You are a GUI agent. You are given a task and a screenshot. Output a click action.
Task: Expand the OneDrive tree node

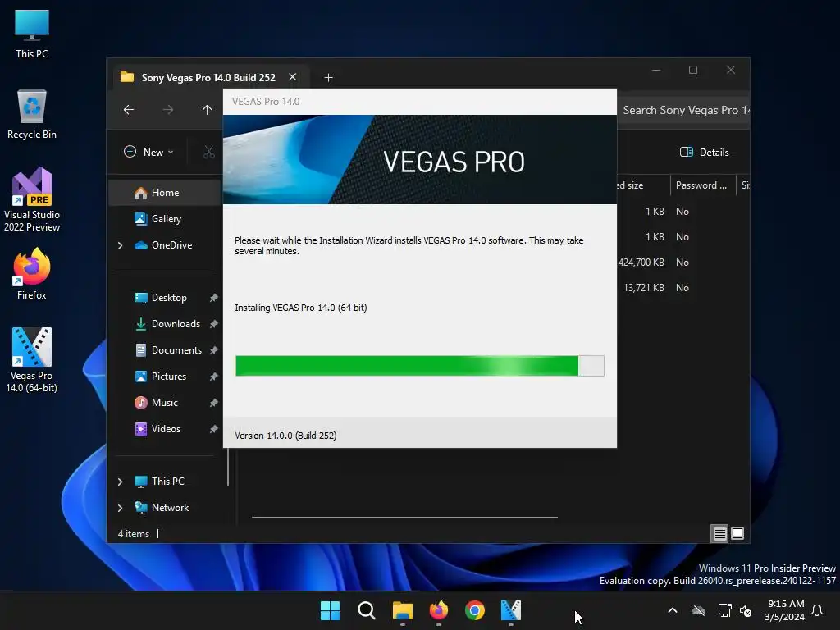point(120,245)
